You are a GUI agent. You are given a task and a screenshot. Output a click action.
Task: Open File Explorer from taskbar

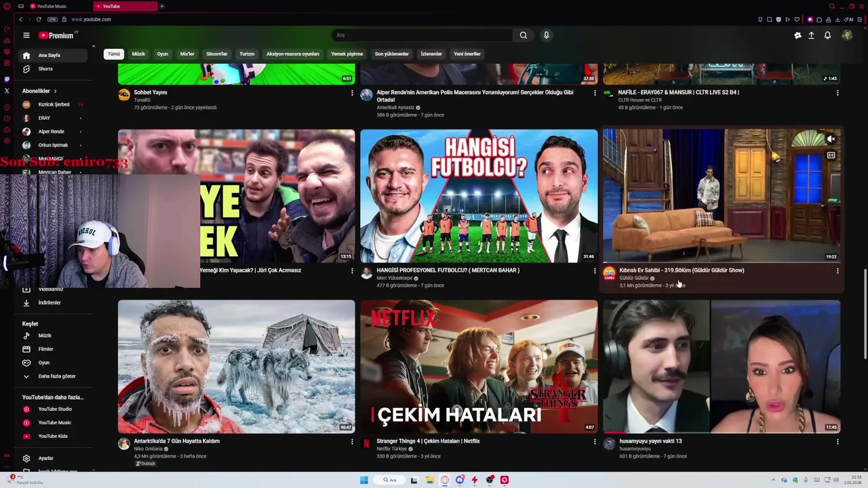430,480
